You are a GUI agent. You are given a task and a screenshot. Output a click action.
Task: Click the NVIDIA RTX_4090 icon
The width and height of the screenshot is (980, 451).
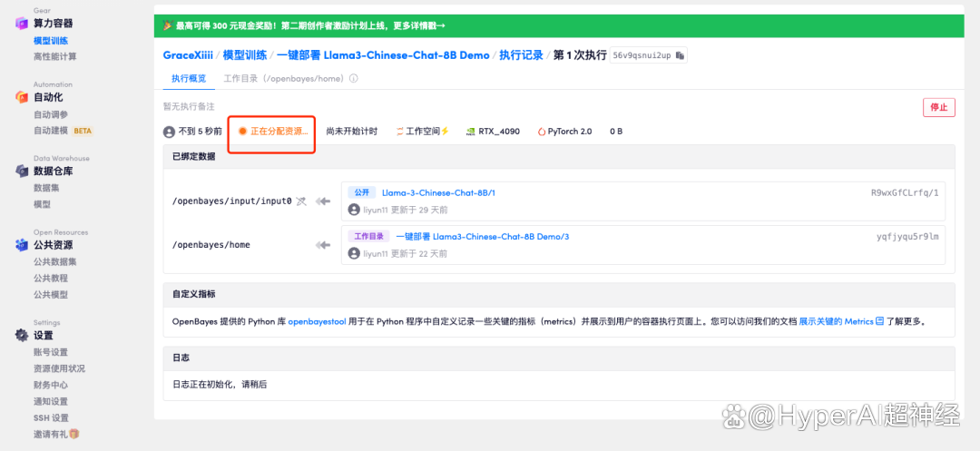point(471,132)
